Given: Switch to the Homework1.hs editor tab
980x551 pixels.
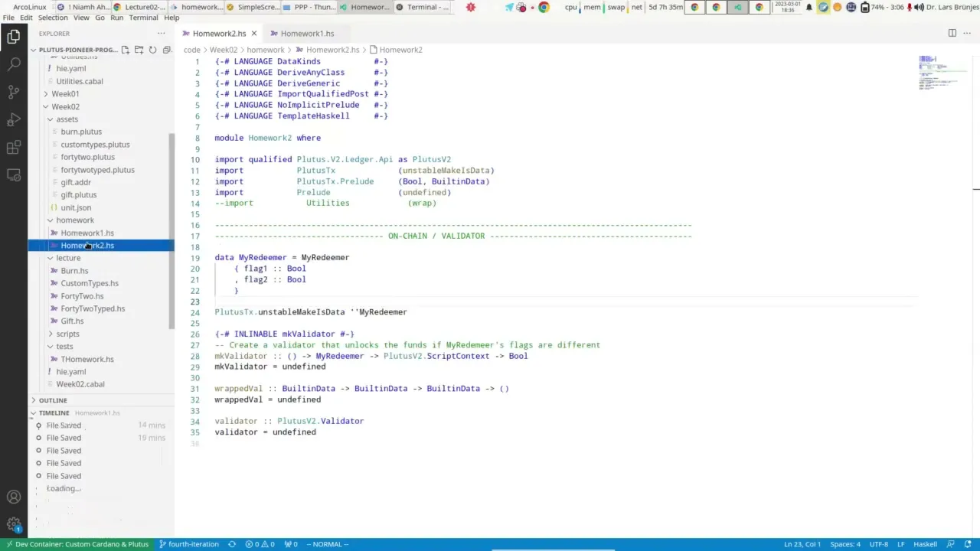Looking at the screenshot, I should [306, 34].
